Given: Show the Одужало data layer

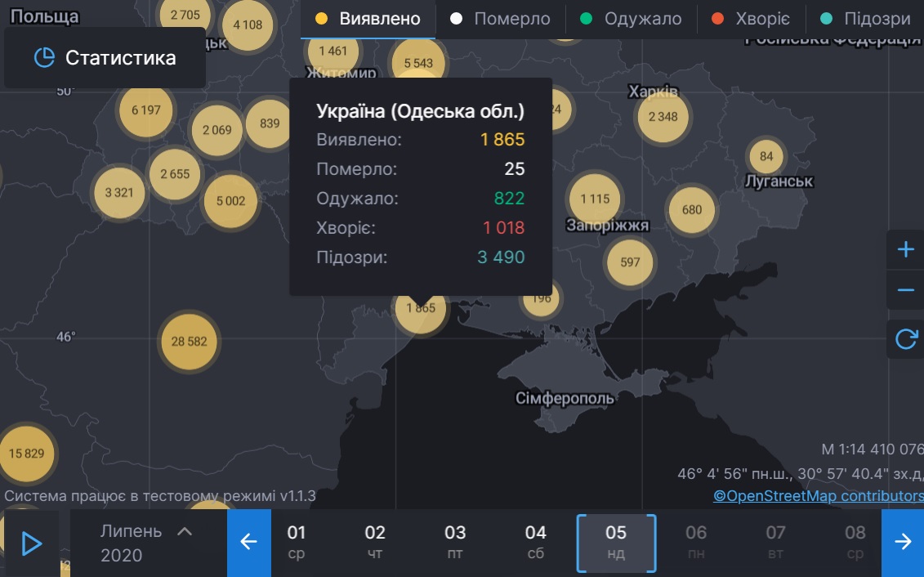Looking at the screenshot, I should click(x=632, y=19).
